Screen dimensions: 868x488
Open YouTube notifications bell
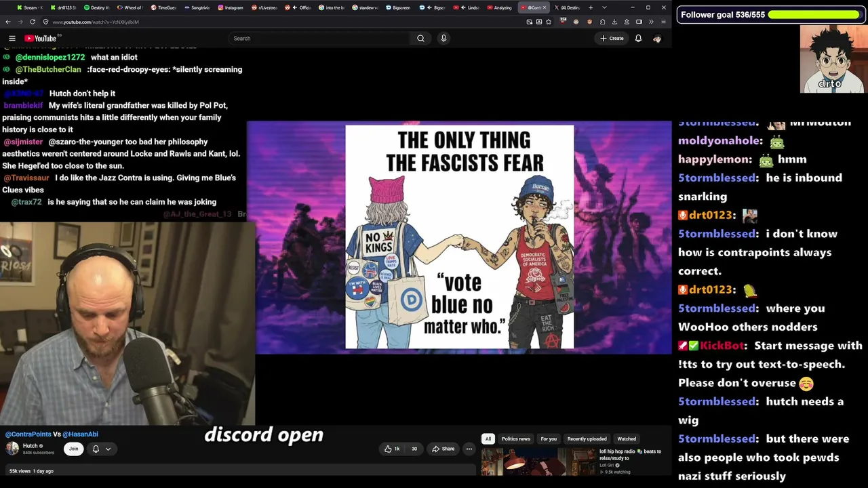point(638,39)
